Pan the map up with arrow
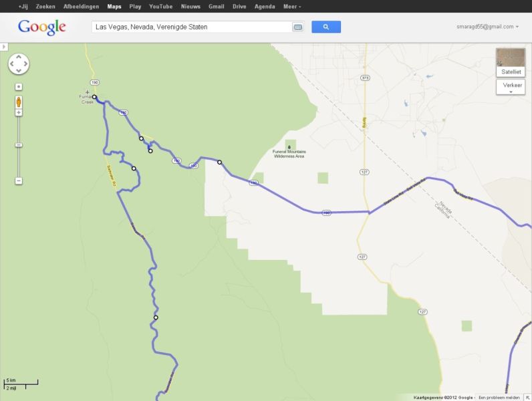This screenshot has width=532, height=401. (19, 57)
